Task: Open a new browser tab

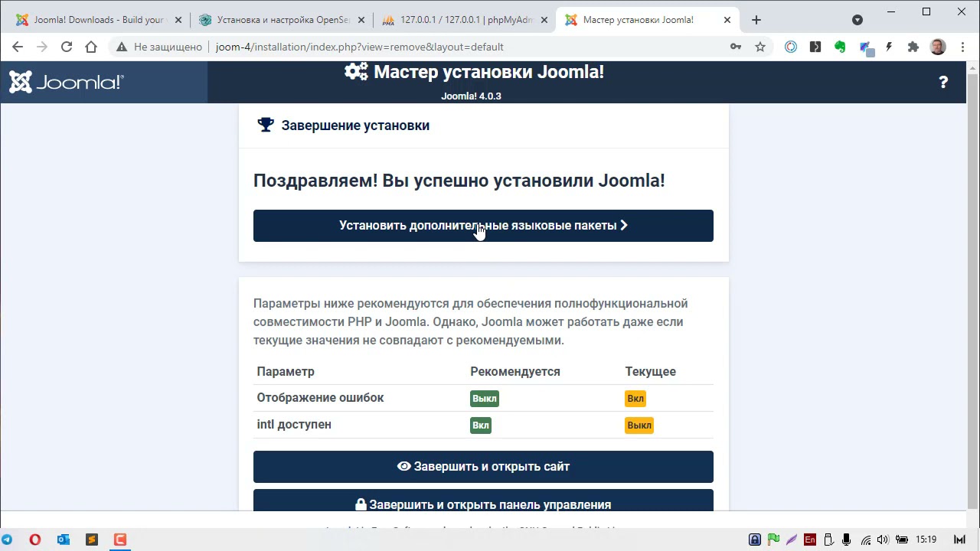Action: [756, 20]
